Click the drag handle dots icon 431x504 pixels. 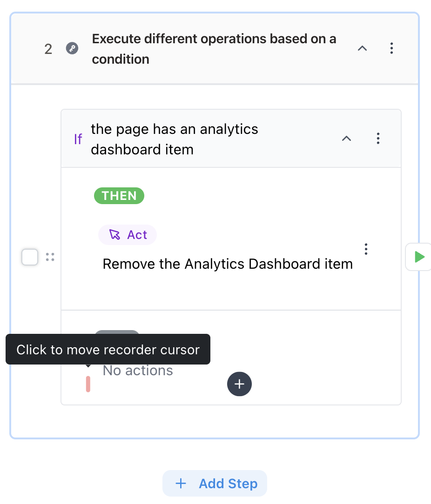coord(50,257)
